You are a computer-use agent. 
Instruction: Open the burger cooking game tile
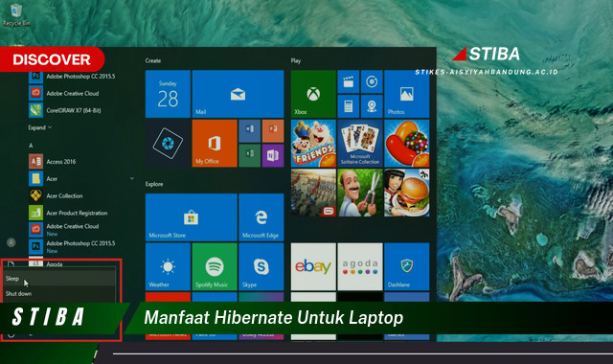406,193
